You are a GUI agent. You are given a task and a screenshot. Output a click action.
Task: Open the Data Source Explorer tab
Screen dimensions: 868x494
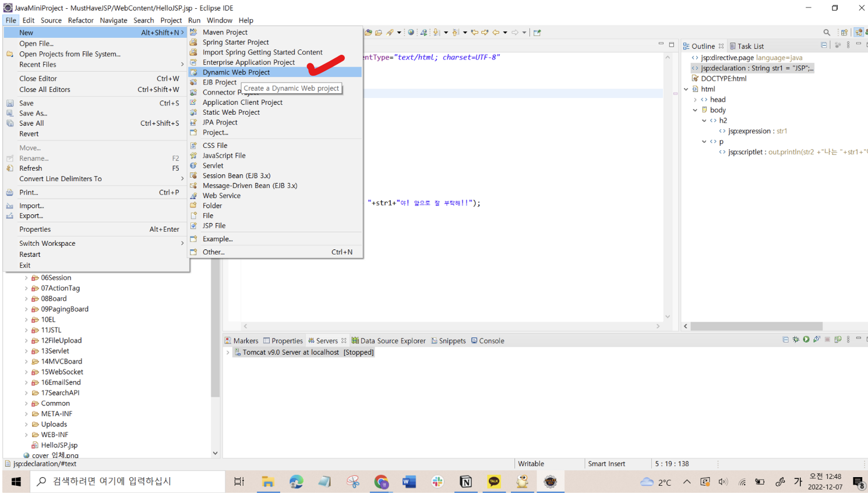[x=389, y=341]
